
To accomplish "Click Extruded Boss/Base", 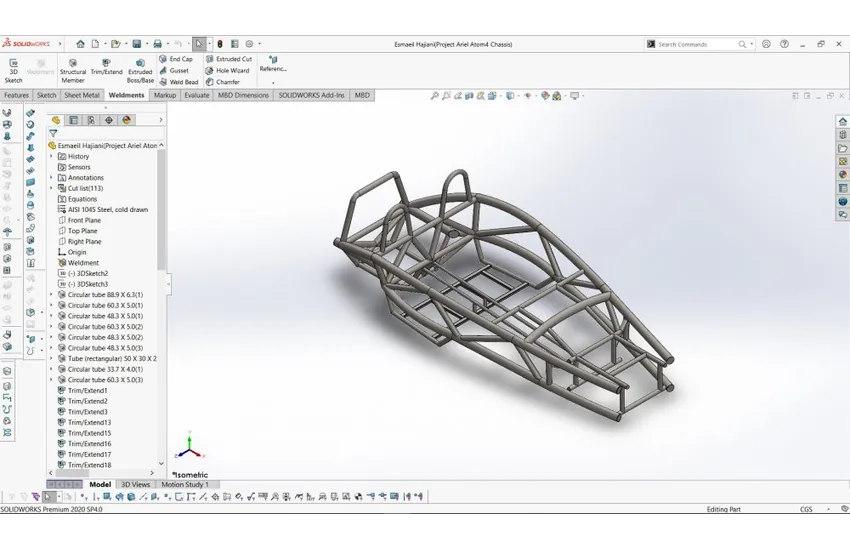I will 140,71.
